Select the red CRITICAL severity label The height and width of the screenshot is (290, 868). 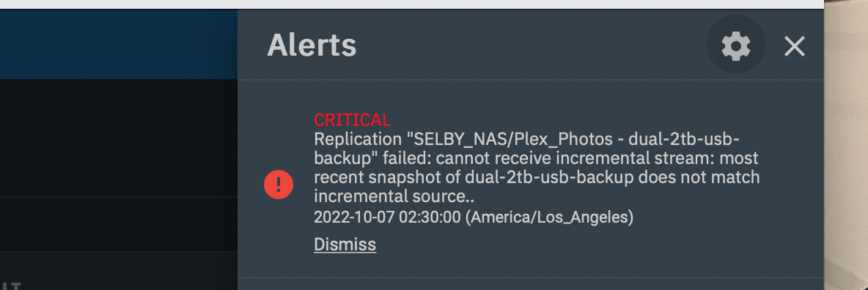[352, 119]
